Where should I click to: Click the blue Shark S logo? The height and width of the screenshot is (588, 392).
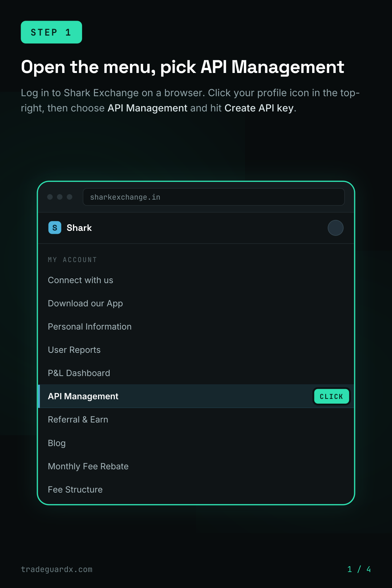click(55, 228)
